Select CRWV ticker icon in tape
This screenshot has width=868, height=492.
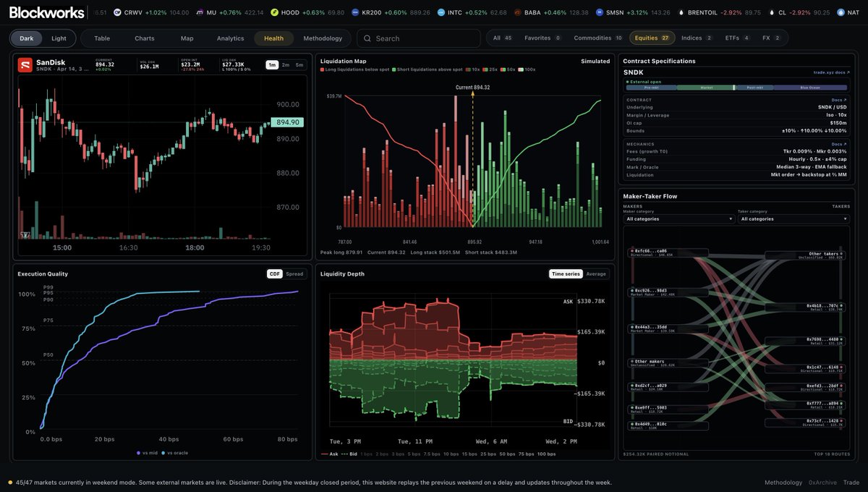(118, 12)
